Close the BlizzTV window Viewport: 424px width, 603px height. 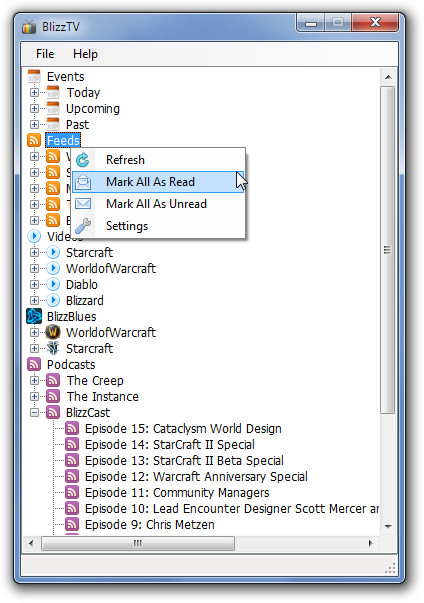pyautogui.click(x=375, y=23)
